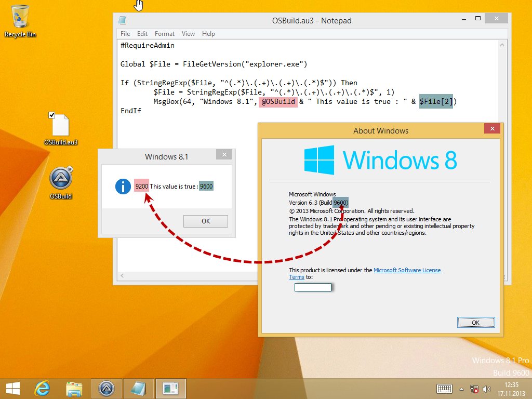
Task: Open the volume control tray icon
Action: tap(487, 389)
